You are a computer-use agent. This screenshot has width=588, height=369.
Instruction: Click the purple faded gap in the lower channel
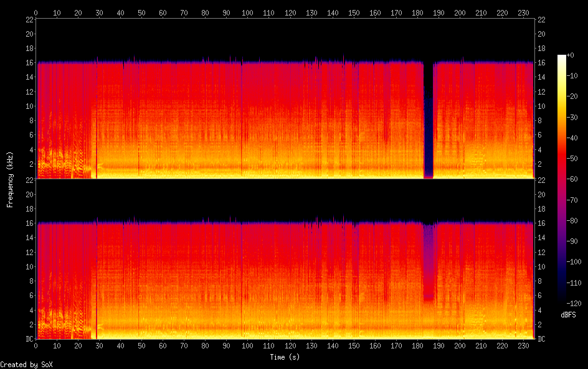click(x=429, y=261)
